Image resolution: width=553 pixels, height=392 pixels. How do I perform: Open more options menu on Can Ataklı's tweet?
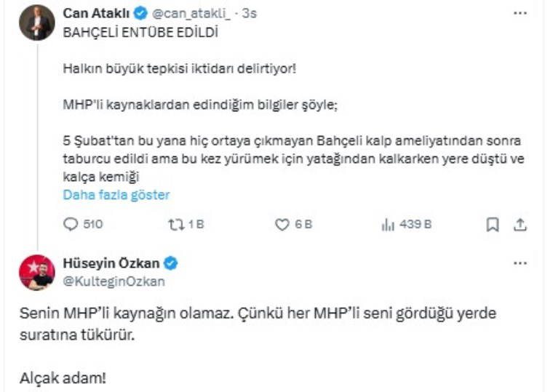tap(520, 13)
